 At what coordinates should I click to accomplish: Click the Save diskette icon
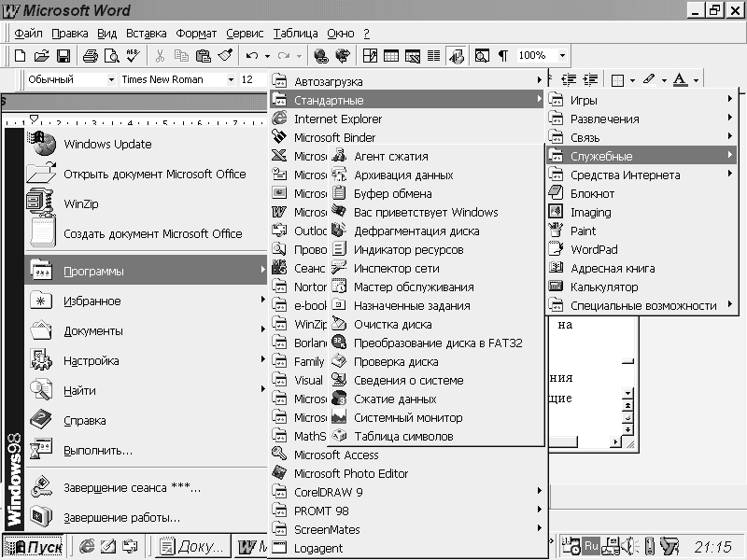pyautogui.click(x=63, y=56)
